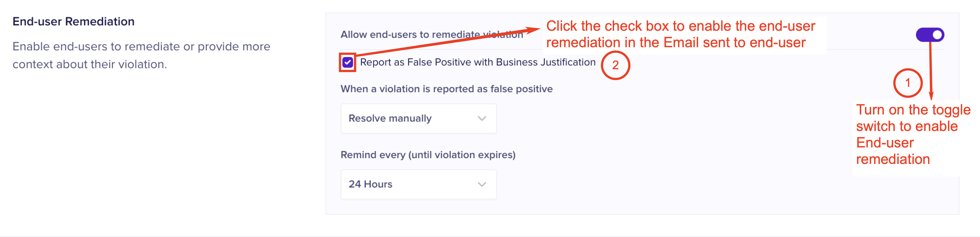Click the red circled number 2 marker
This screenshot has width=980, height=237.
[x=615, y=65]
